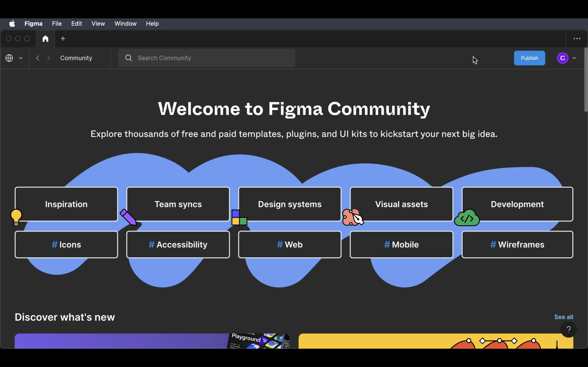The height and width of the screenshot is (367, 588).
Task: Click the purple user avatar
Action: (x=562, y=58)
